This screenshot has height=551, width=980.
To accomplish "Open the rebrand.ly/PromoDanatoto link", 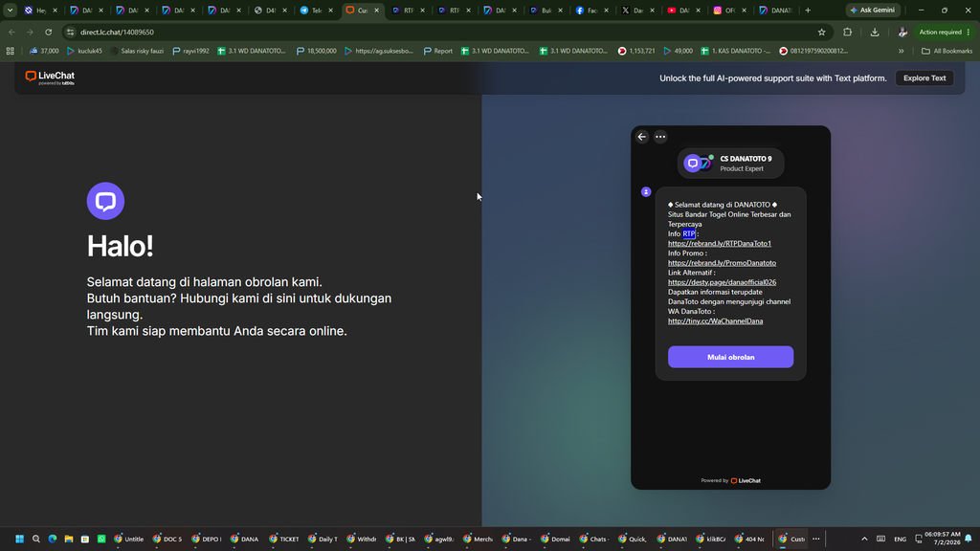I will click(x=722, y=263).
